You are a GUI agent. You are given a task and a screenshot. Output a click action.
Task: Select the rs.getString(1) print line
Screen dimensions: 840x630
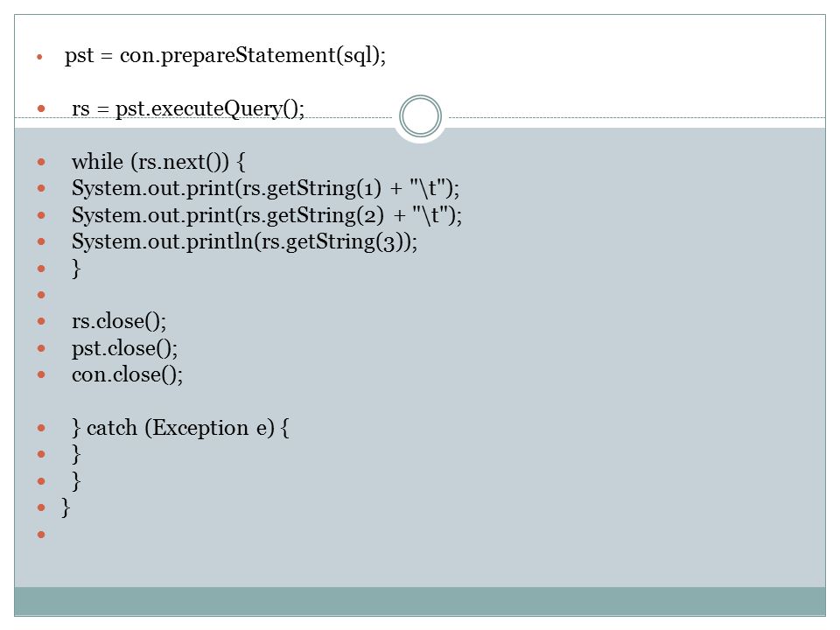pyautogui.click(x=266, y=189)
